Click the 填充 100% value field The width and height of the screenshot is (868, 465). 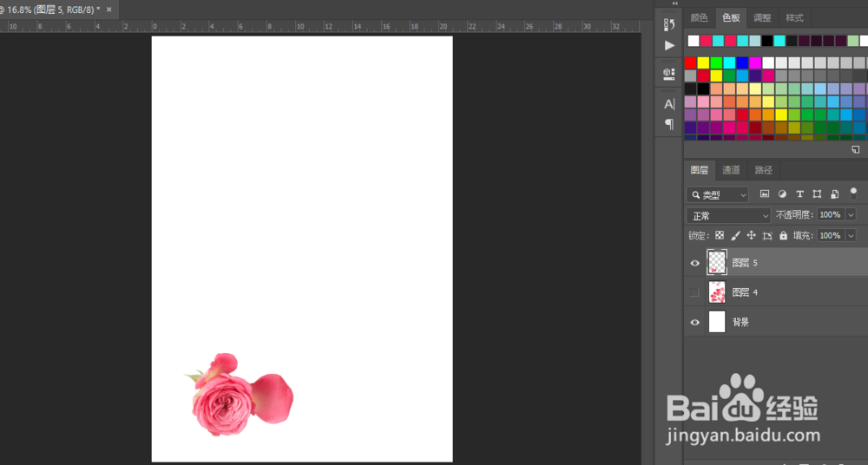pyautogui.click(x=831, y=235)
